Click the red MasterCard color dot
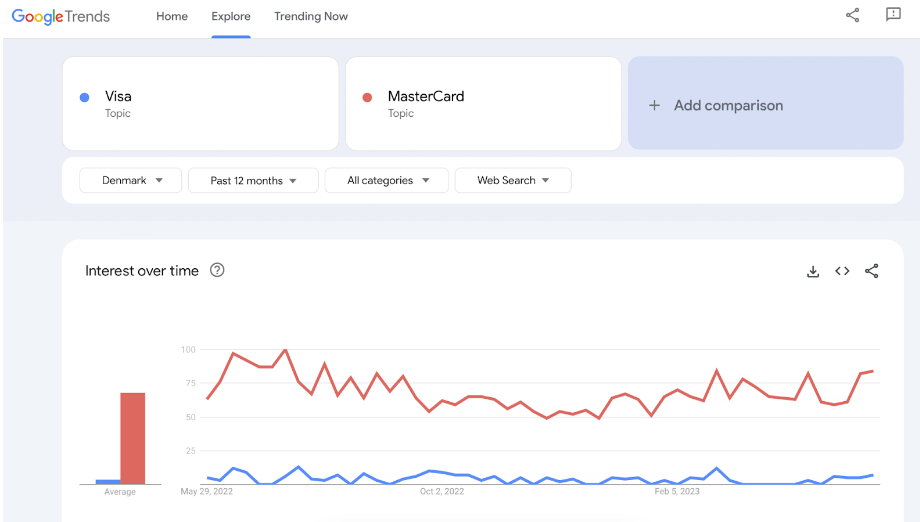Image resolution: width=920 pixels, height=522 pixels. click(367, 97)
